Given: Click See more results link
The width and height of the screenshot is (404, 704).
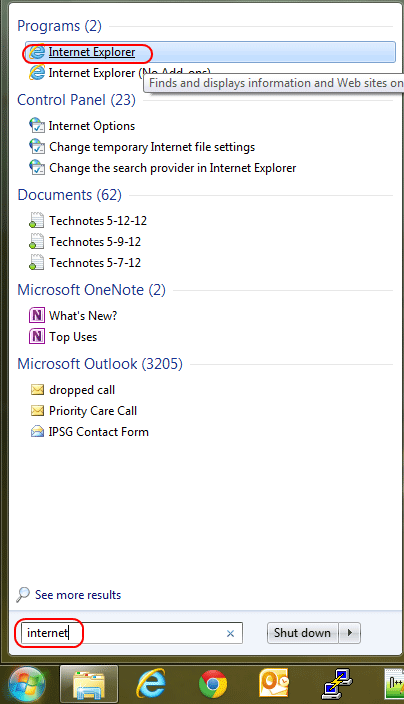Looking at the screenshot, I should [78, 595].
